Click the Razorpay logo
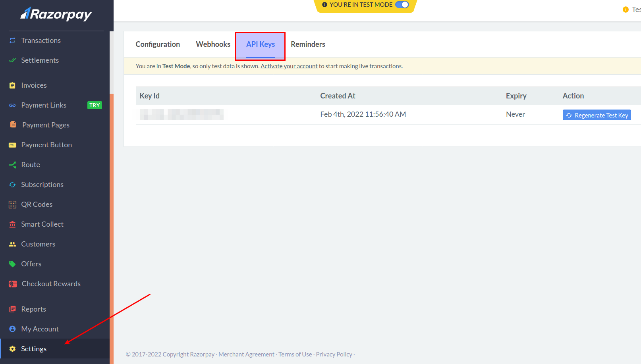Image resolution: width=641 pixels, height=364 pixels. coord(56,14)
